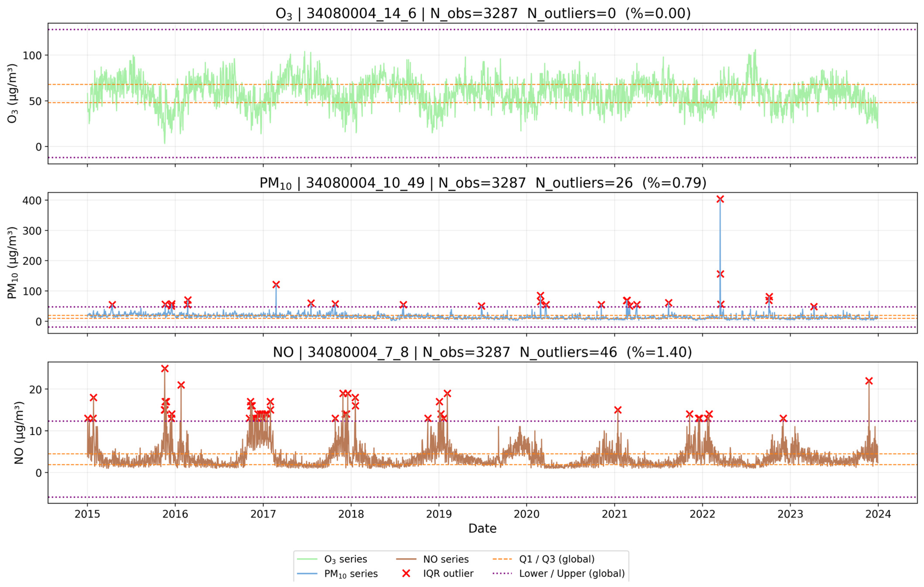Click the highest NO outlier marker near 25
The image size is (924, 587).
click(165, 368)
